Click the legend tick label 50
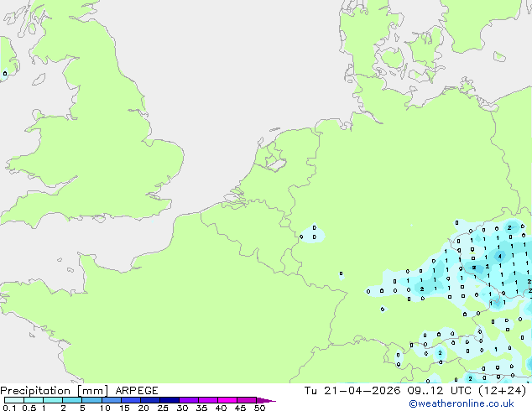The image size is (532, 411). [259, 408]
